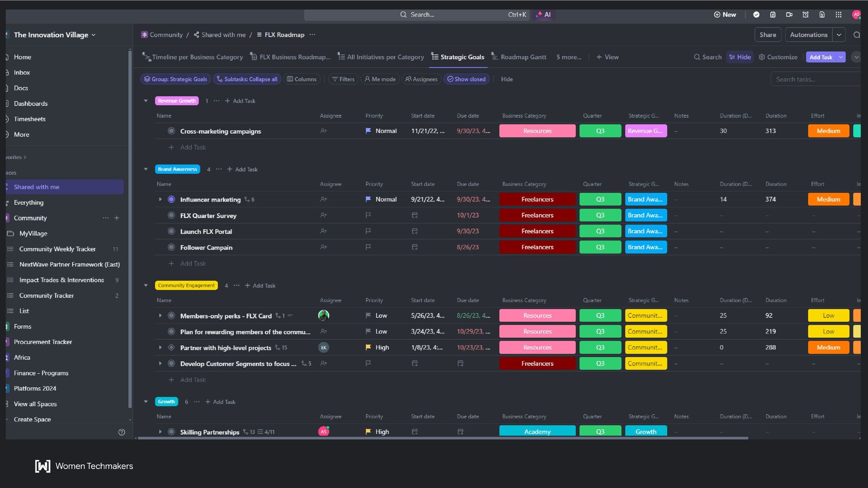Open the notepad icon in top bar
The height and width of the screenshot is (488, 868).
coord(773,14)
